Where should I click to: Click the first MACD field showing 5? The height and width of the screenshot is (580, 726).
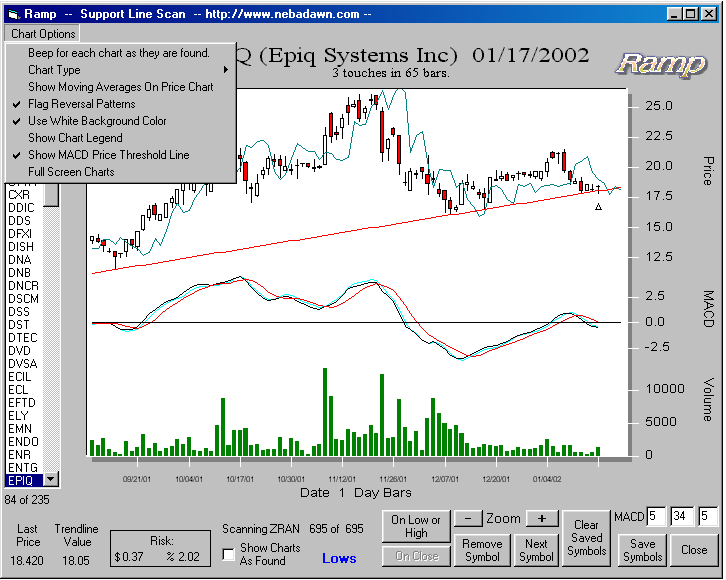click(x=656, y=516)
